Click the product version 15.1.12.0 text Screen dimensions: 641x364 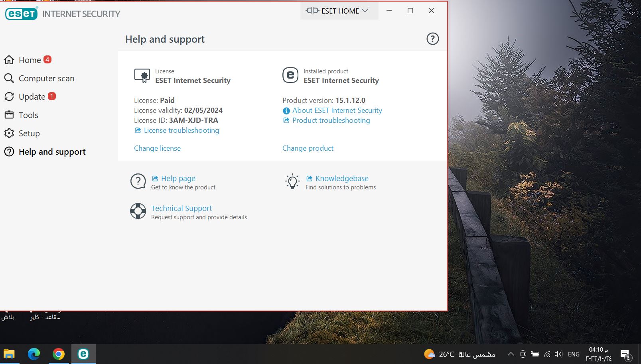(350, 100)
